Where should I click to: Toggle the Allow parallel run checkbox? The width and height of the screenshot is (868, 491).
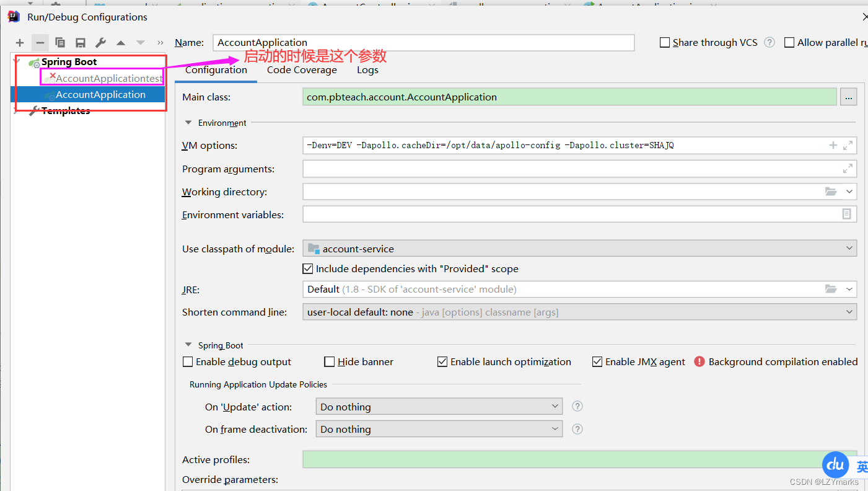[789, 43]
